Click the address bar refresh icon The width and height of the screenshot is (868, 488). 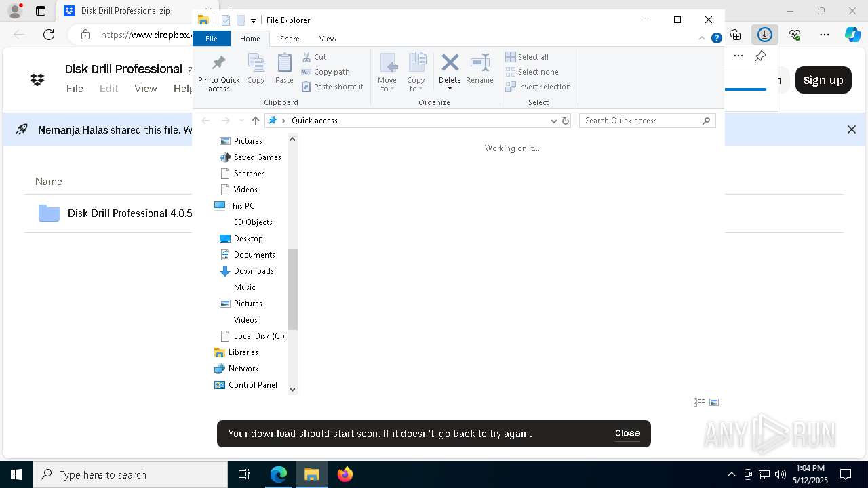coord(566,121)
